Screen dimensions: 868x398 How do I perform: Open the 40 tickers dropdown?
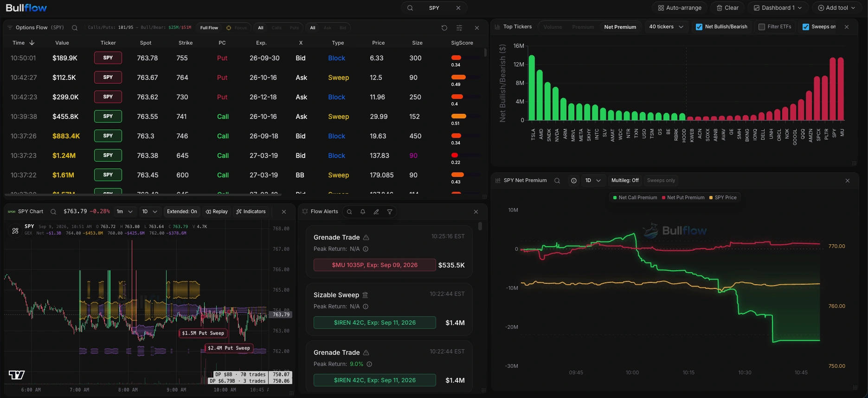[666, 27]
